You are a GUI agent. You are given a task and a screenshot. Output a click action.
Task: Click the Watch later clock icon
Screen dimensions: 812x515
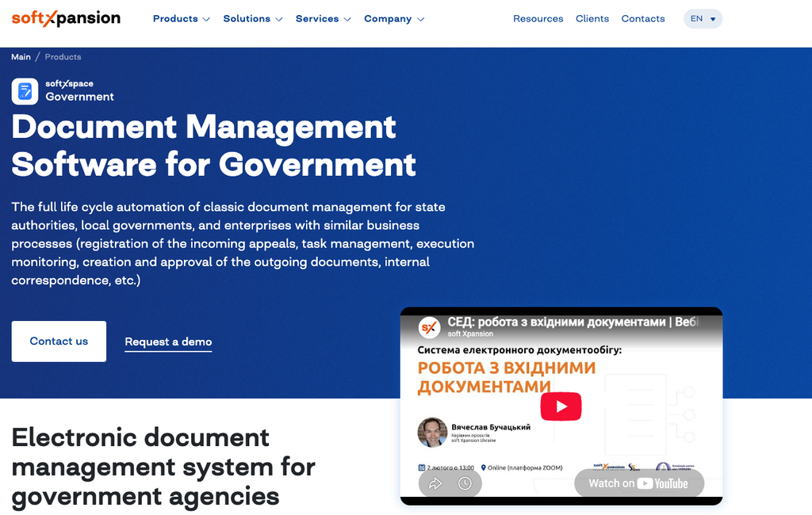[465, 483]
